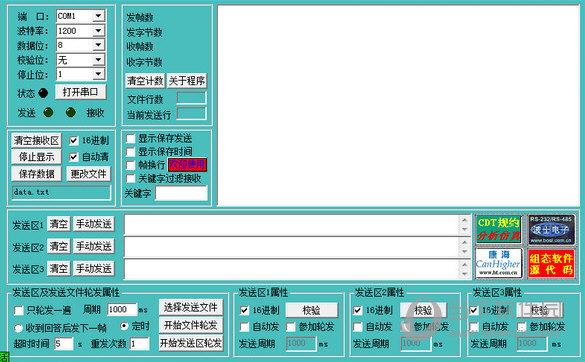
Task: Click the 发送区3 scrollbar down arrow
Action: tap(464, 274)
